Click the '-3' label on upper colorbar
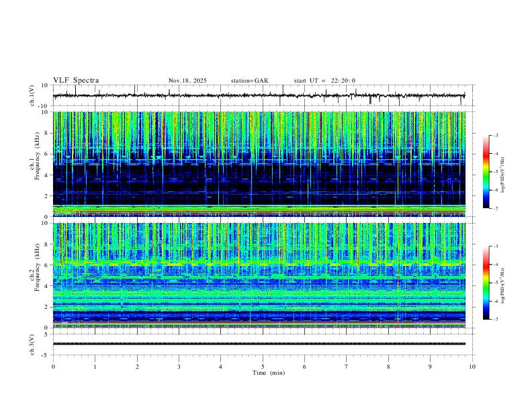Screen dimensions: 532x411 point(496,135)
